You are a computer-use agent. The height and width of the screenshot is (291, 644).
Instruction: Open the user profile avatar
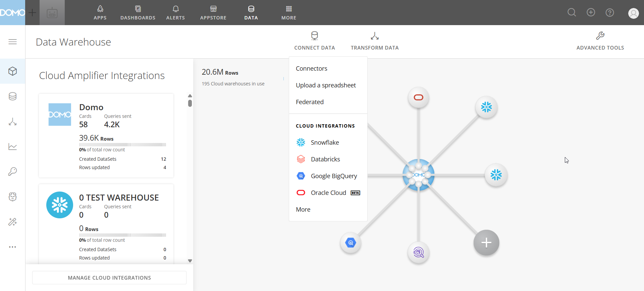click(x=633, y=13)
